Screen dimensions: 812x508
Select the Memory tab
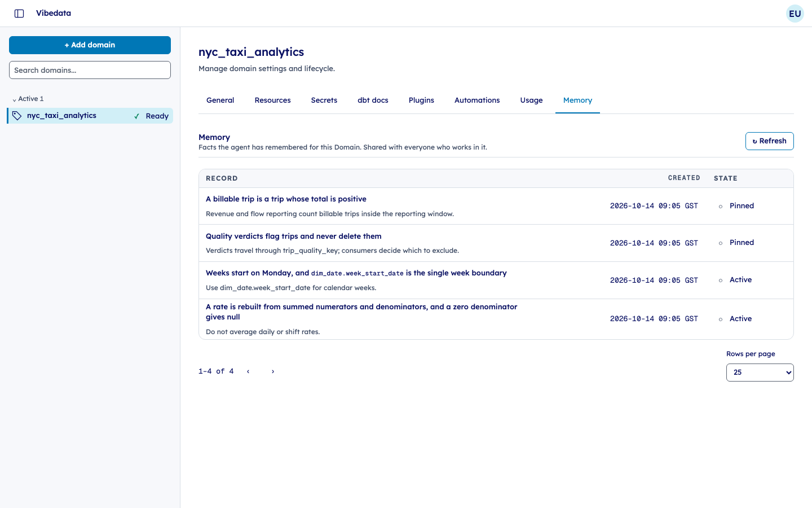tap(577, 100)
